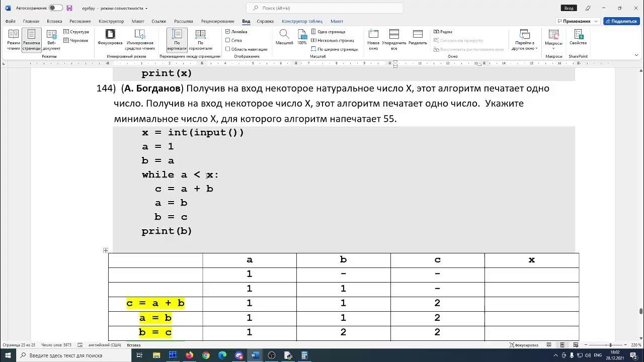Open Comments (Примечания) dropdown
Image resolution: width=644 pixels, height=362 pixels.
pyautogui.click(x=578, y=21)
